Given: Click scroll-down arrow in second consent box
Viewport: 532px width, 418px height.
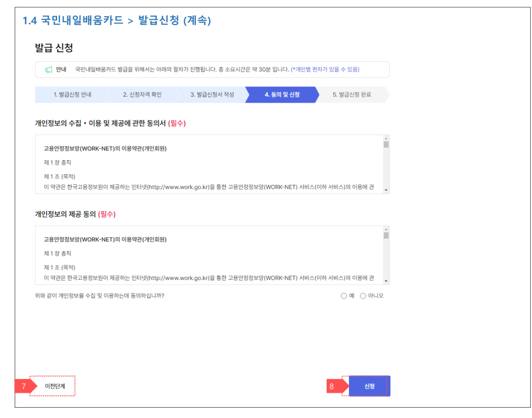Looking at the screenshot, I should coord(385,281).
